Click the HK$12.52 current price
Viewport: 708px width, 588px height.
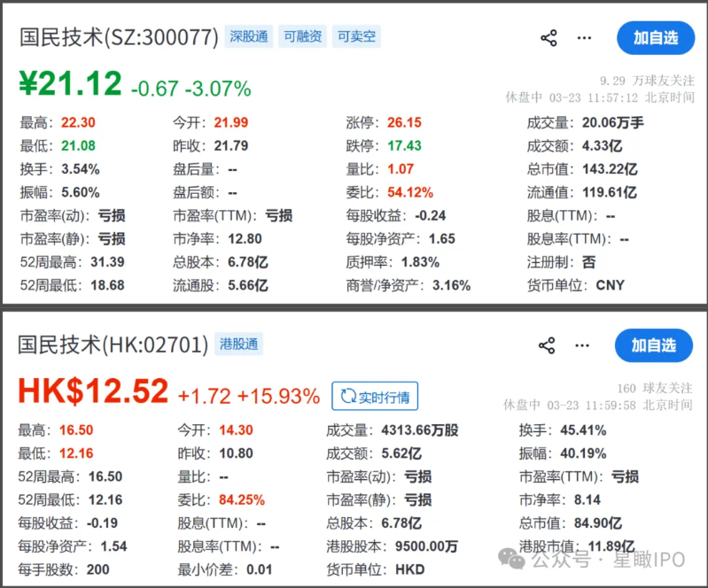[93, 391]
